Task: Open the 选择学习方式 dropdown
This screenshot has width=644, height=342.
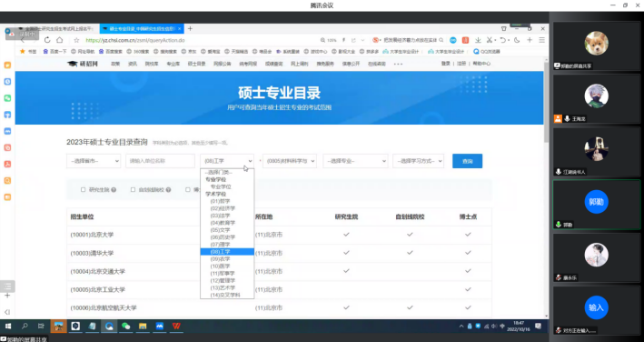Action: 418,161
